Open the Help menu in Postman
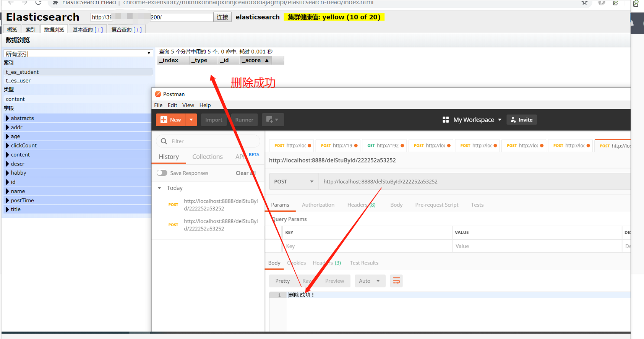 (205, 105)
